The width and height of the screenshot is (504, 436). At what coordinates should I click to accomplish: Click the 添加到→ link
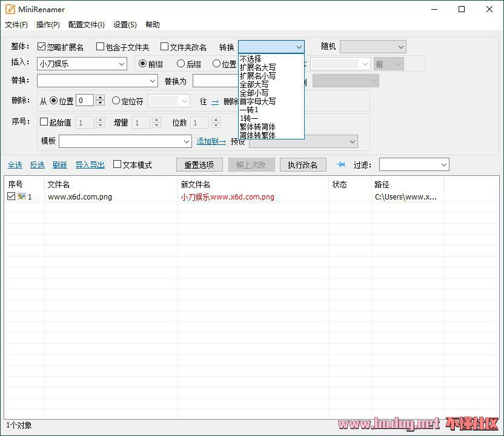(211, 141)
